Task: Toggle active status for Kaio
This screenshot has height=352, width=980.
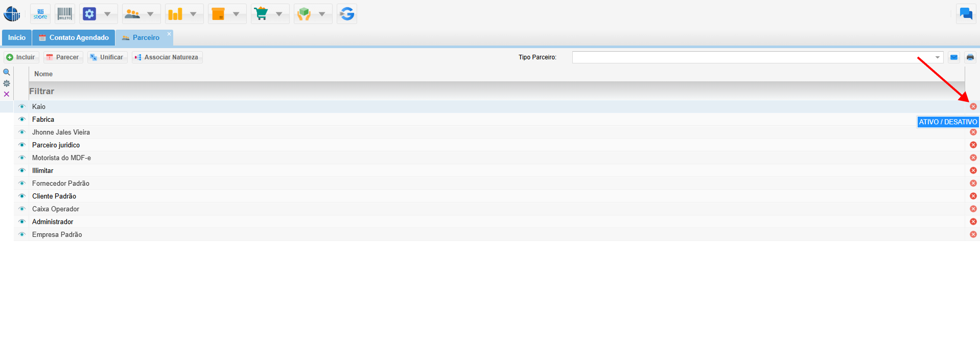Action: 973,106
